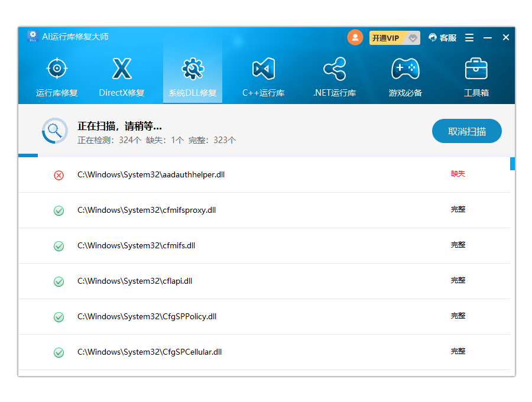
Task: Expand the VIP dropdown arrow
Action: point(413,38)
